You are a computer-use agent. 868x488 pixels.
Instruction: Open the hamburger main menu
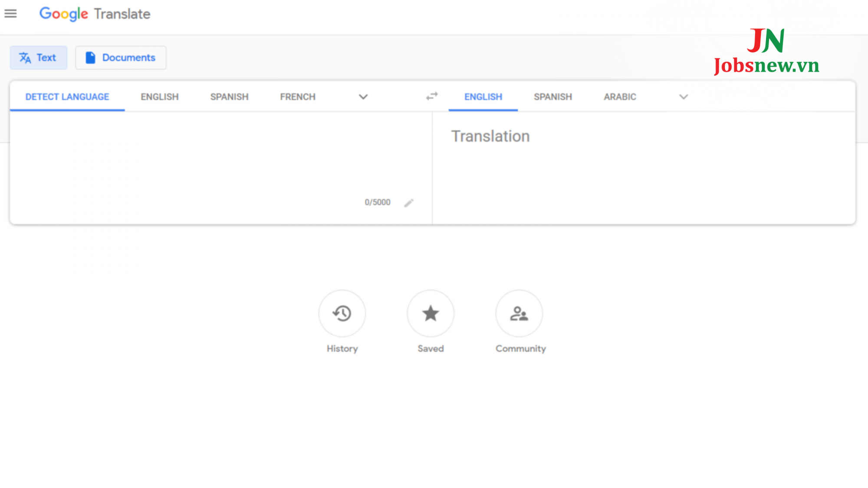(10, 14)
